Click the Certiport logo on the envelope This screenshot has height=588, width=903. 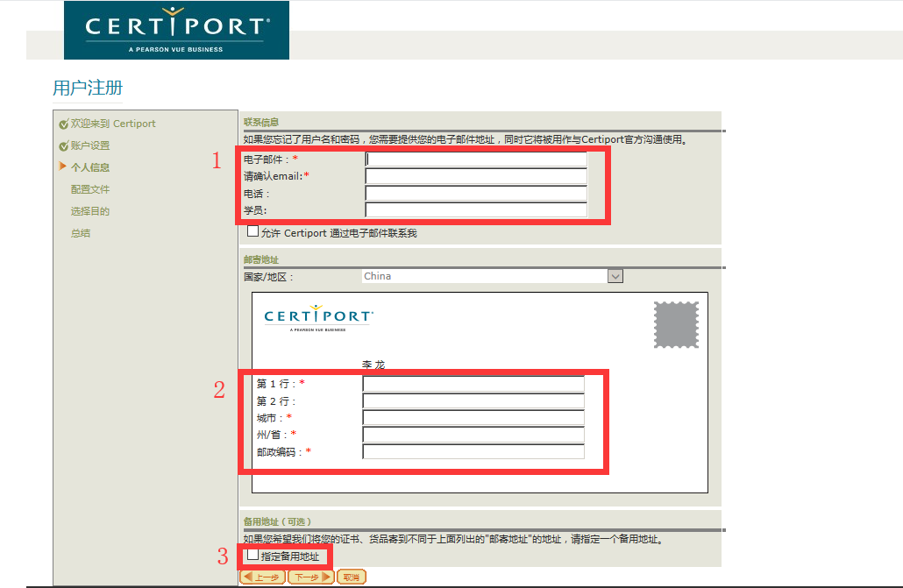(x=318, y=318)
